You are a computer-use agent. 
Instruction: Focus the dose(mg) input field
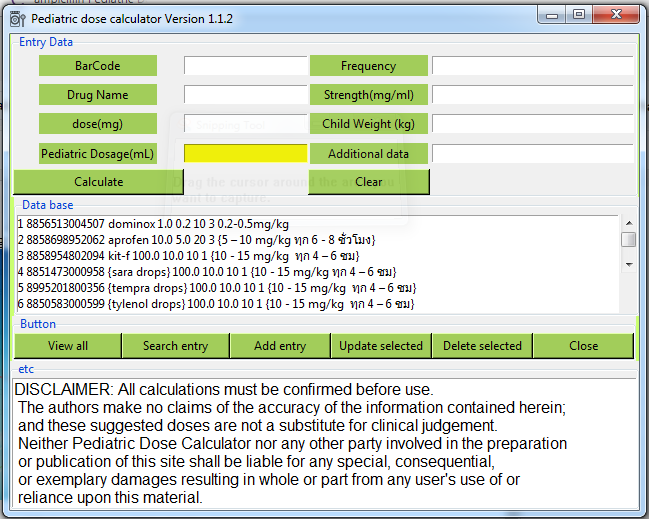245,124
